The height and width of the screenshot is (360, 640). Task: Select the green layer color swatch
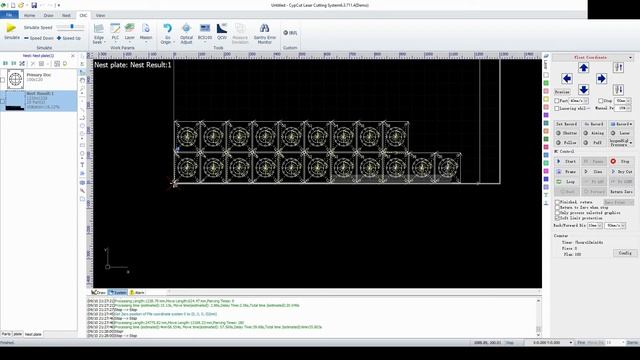[x=546, y=83]
